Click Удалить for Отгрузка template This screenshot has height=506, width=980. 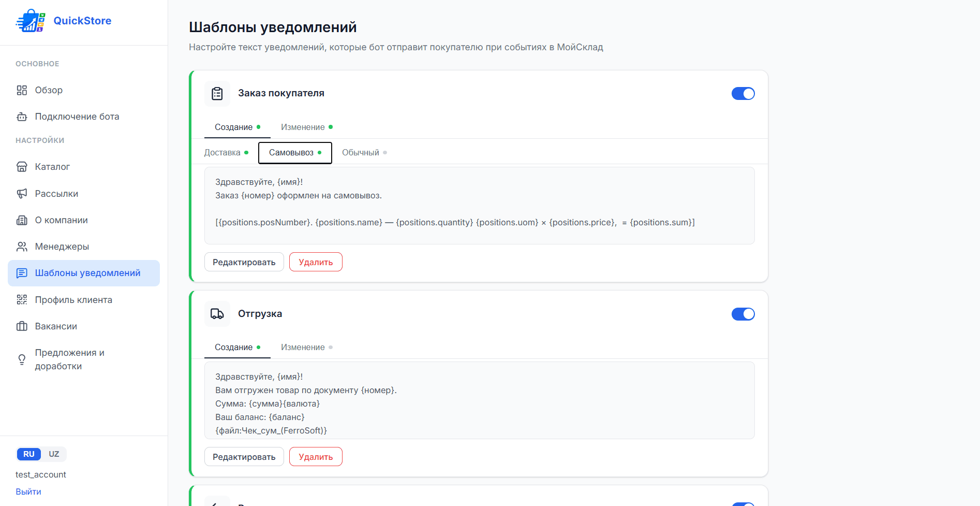[x=316, y=457]
